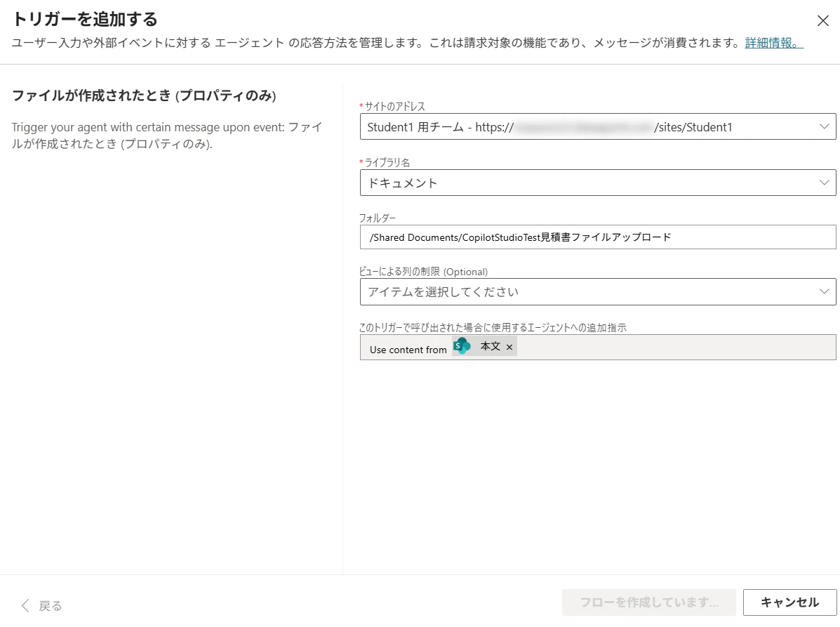Click the ファイルが作成されたとき (プロパティのみ) heading
The height and width of the screenshot is (627, 840).
(144, 95)
